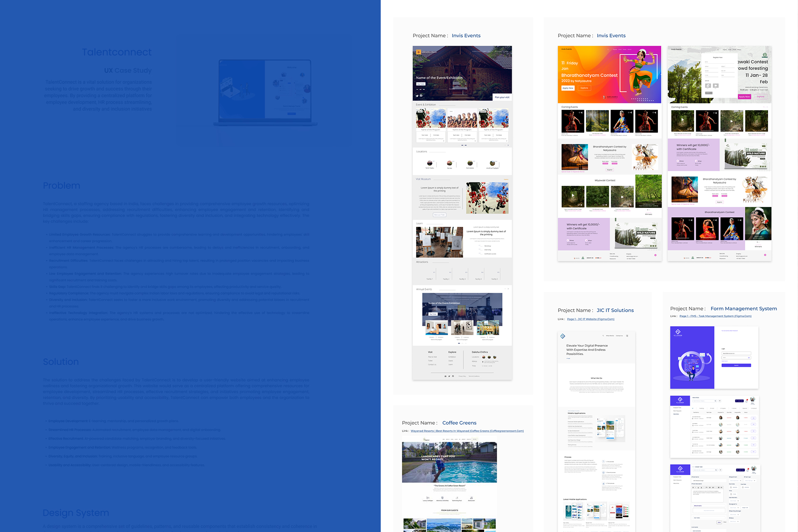Click the JIC IT Solutions diamond logo
798x532 pixels.
[562, 336]
